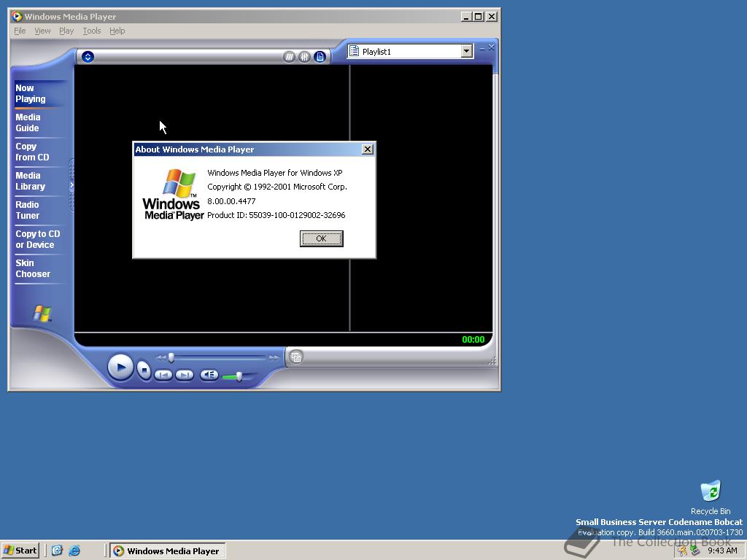Open the Recycle Bin

click(711, 497)
